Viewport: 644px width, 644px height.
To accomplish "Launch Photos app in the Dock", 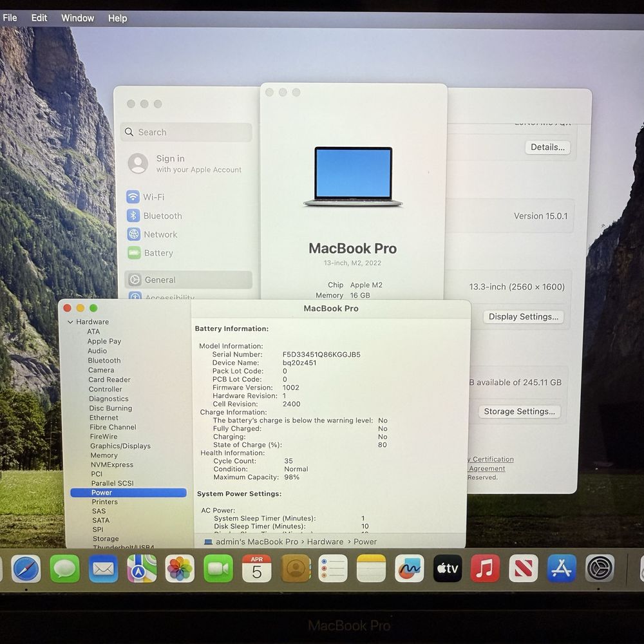I will tap(180, 569).
